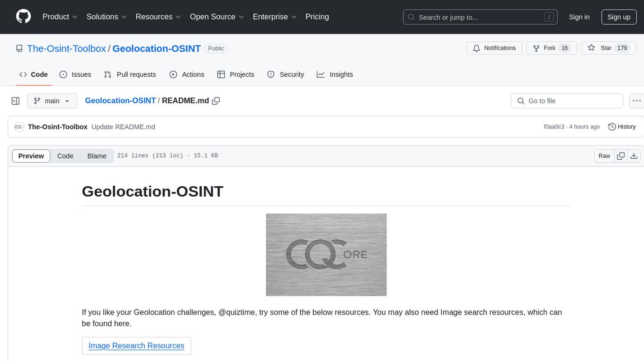Select the Preview view

pyautogui.click(x=31, y=156)
